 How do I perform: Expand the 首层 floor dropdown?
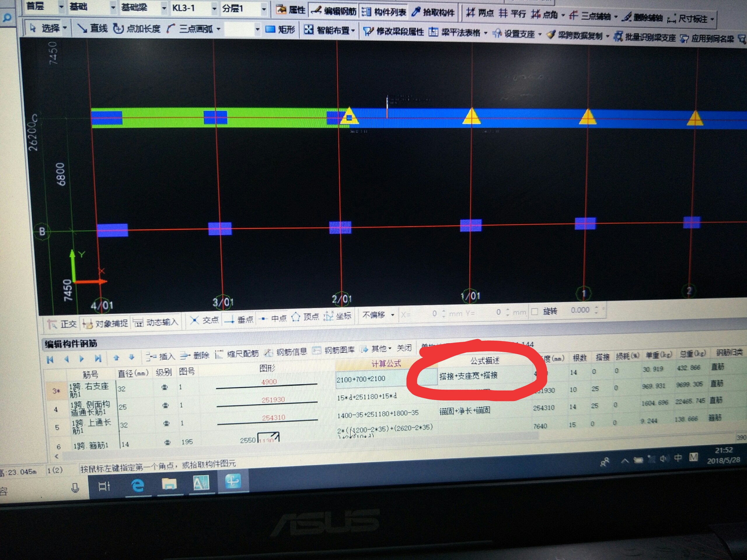click(x=61, y=6)
